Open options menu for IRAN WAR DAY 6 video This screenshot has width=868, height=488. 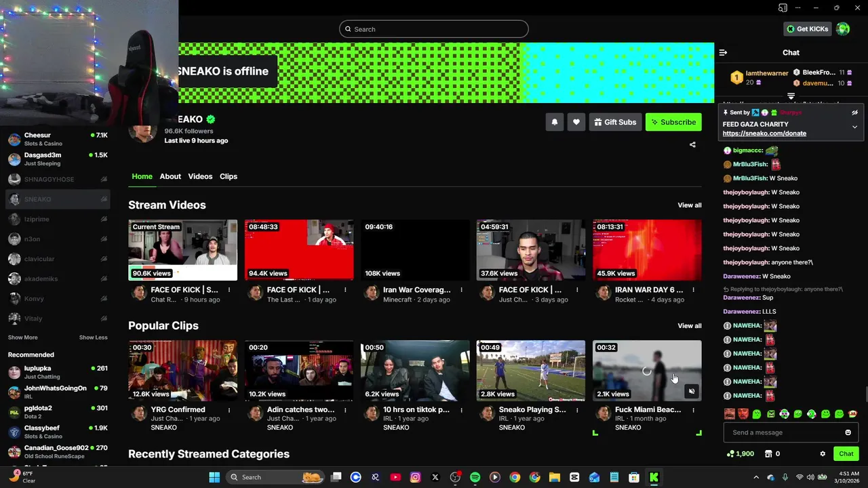(x=693, y=290)
